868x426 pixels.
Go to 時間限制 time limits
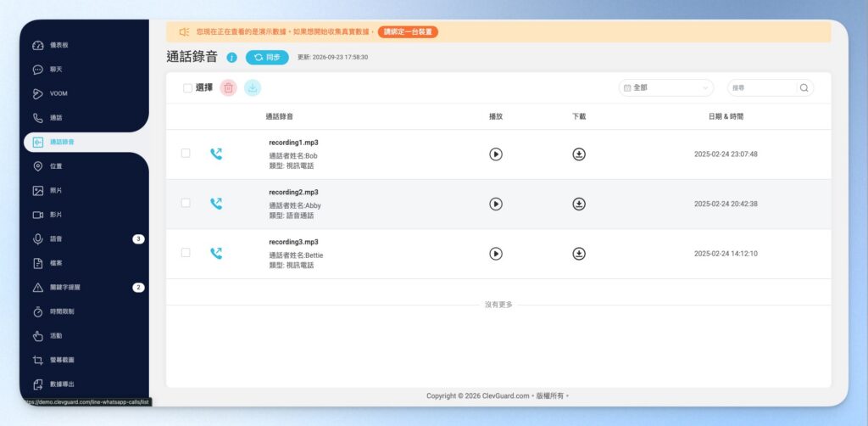click(61, 311)
